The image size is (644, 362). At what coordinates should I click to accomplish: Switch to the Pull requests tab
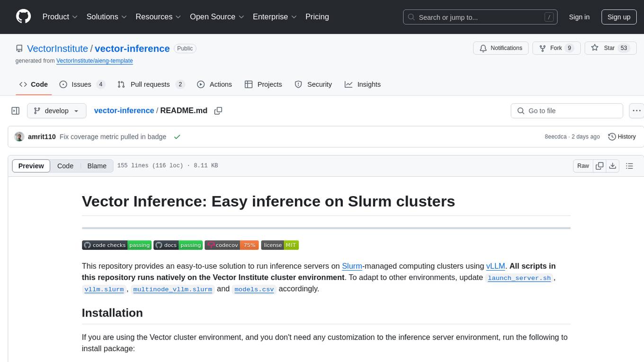(x=151, y=84)
